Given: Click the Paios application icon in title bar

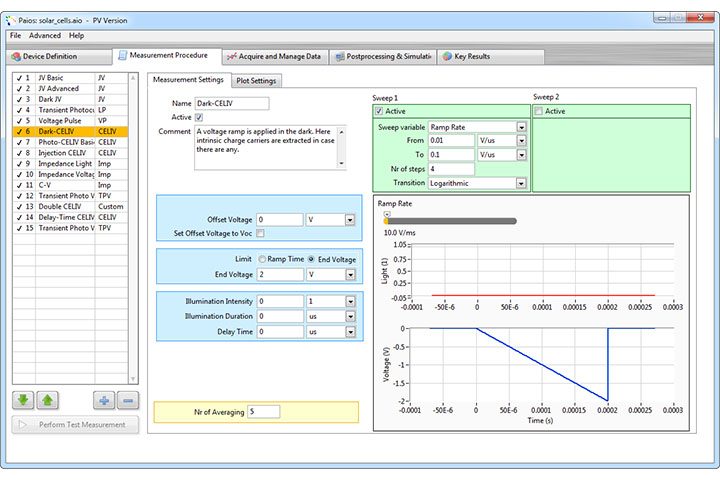Looking at the screenshot, I should point(11,20).
